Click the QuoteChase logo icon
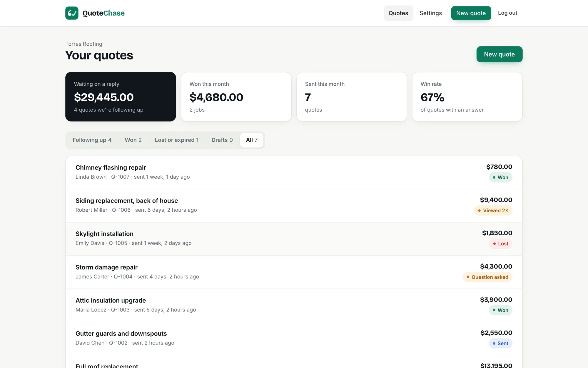Viewport: 588px width, 368px height. pyautogui.click(x=72, y=13)
